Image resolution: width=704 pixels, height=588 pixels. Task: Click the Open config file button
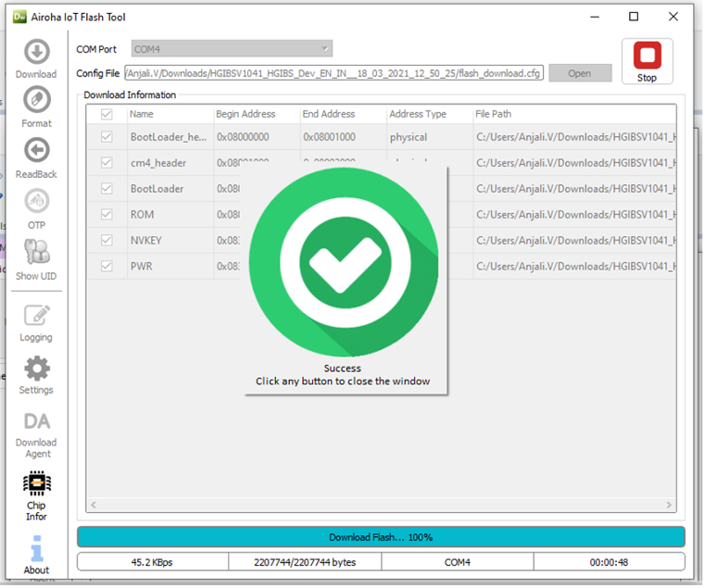click(580, 74)
